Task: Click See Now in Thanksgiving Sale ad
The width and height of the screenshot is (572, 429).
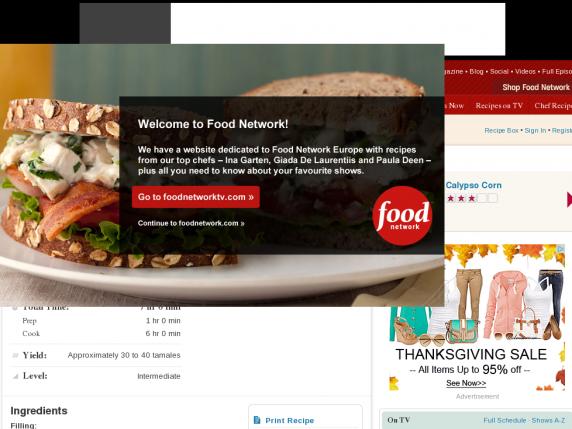Action: tap(466, 383)
